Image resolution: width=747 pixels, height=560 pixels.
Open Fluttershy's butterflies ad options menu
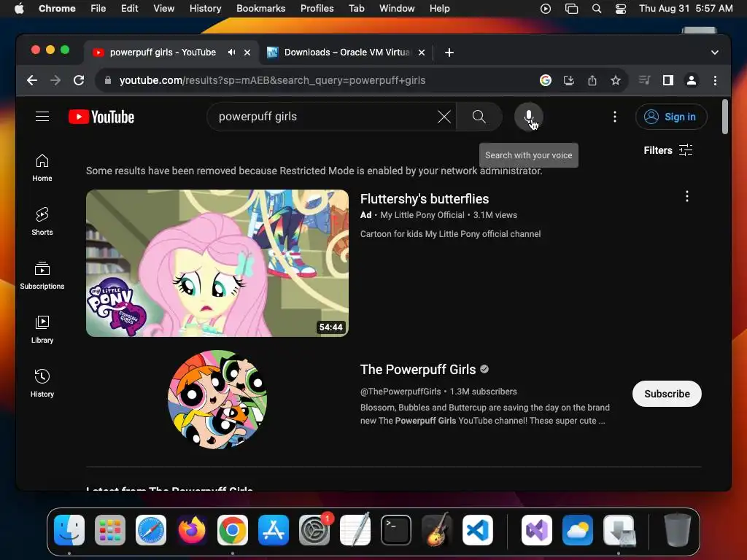(686, 196)
